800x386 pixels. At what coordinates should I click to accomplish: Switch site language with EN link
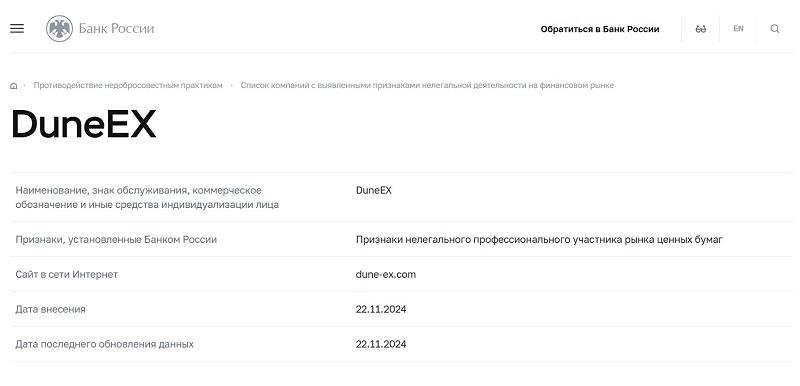coord(738,29)
